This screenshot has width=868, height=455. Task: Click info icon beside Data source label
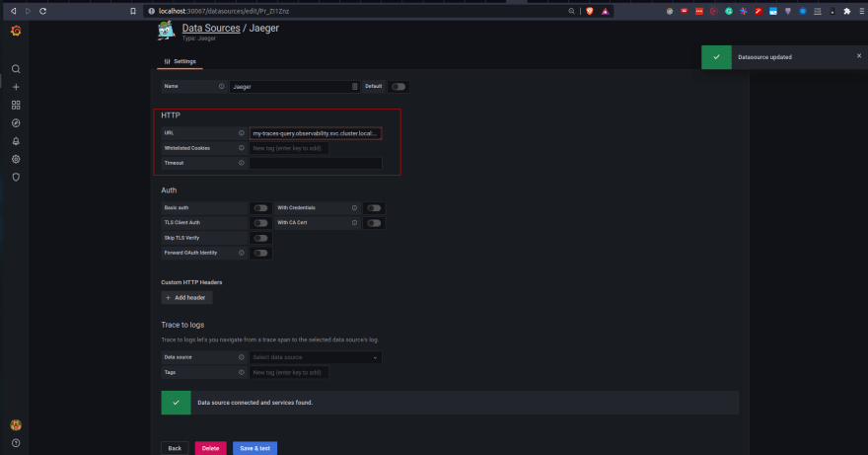242,357
